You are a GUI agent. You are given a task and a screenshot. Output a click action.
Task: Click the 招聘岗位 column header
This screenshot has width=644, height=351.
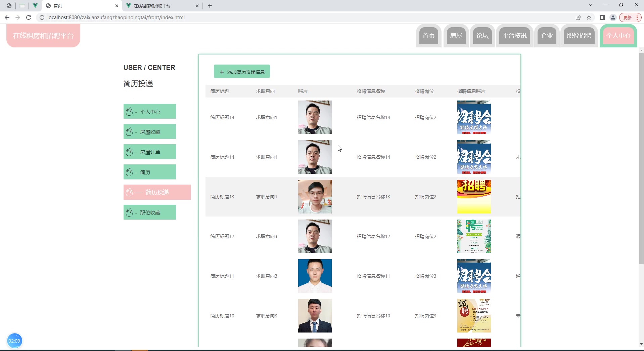tap(424, 91)
